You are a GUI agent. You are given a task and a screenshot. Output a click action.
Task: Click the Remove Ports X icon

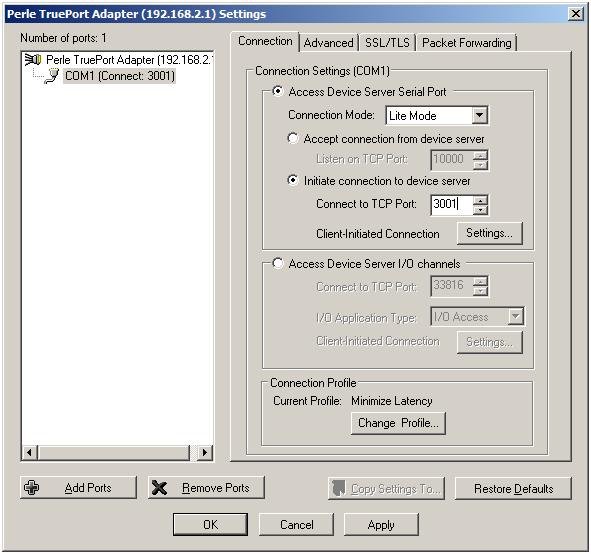click(159, 488)
